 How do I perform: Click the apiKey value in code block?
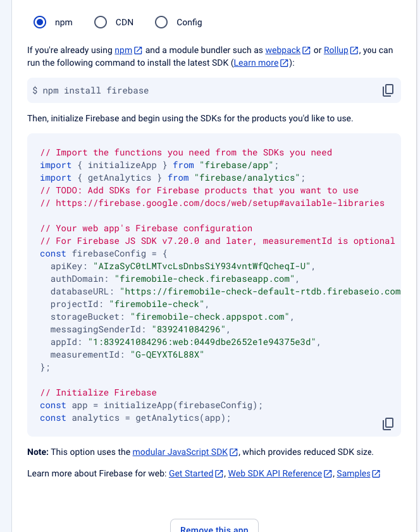click(202, 266)
